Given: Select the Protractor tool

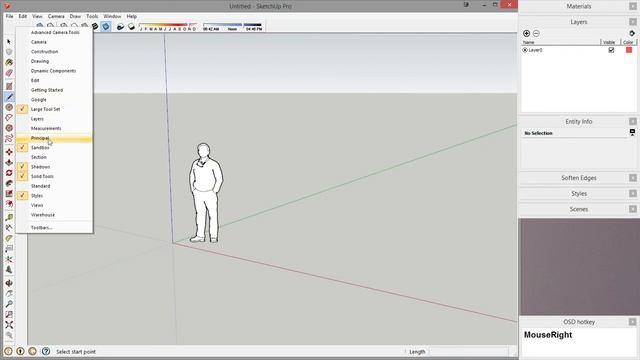Looking at the screenshot, I should (x=9, y=238).
